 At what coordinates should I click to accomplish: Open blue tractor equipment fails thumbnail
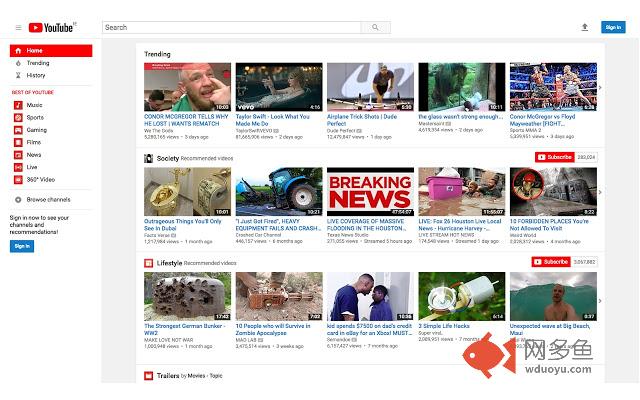coord(279,191)
